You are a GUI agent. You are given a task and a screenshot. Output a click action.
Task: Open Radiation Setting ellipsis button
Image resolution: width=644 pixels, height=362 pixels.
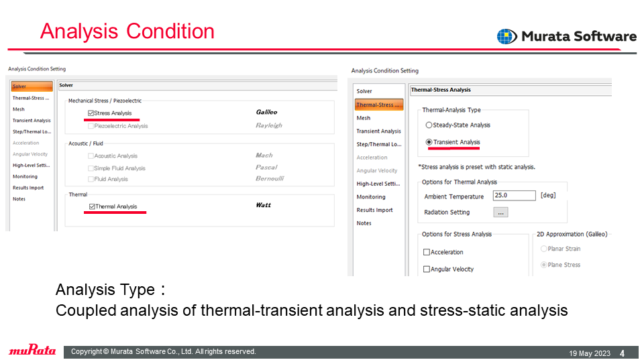tap(500, 213)
